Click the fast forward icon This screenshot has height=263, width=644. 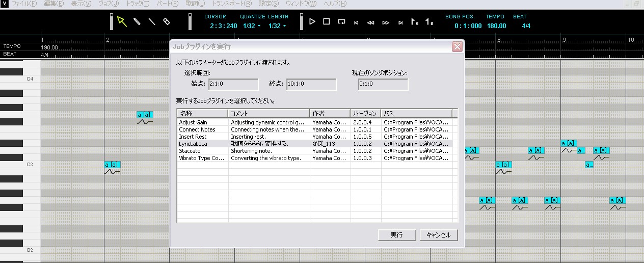pos(386,22)
